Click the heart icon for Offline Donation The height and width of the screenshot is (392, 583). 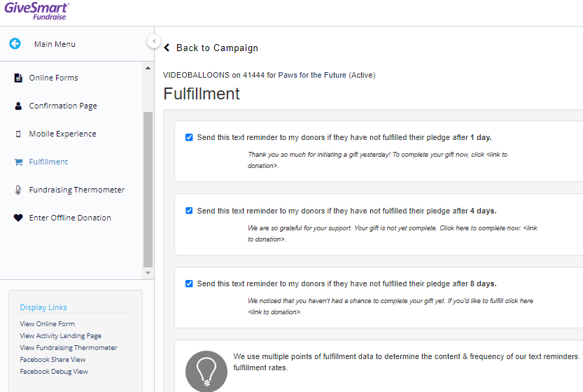tap(18, 218)
